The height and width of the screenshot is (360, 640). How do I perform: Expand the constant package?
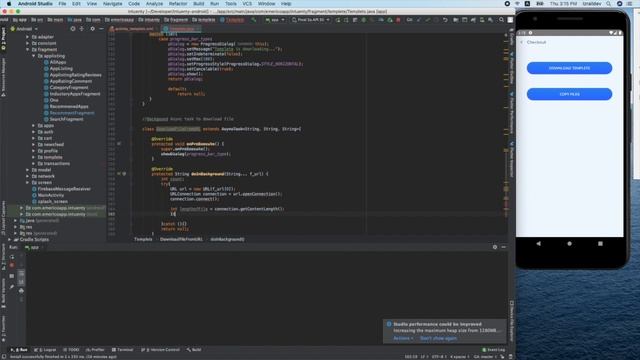point(27,43)
